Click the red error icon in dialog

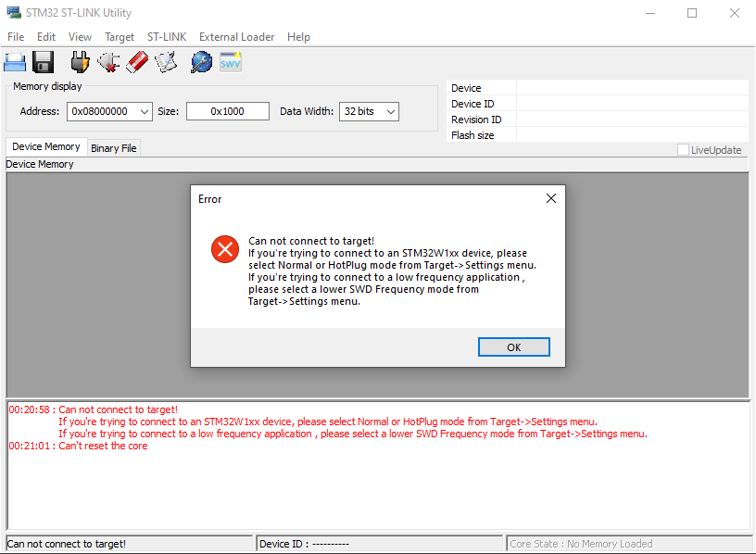pyautogui.click(x=225, y=249)
